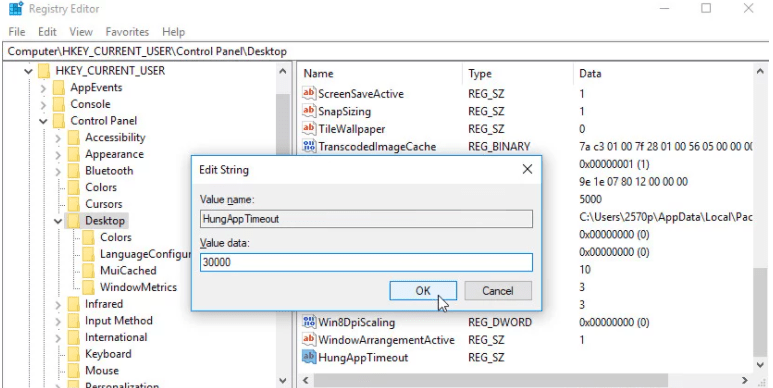The height and width of the screenshot is (388, 773).
Task: Click the tree pane scroll-up arrow
Action: (283, 71)
